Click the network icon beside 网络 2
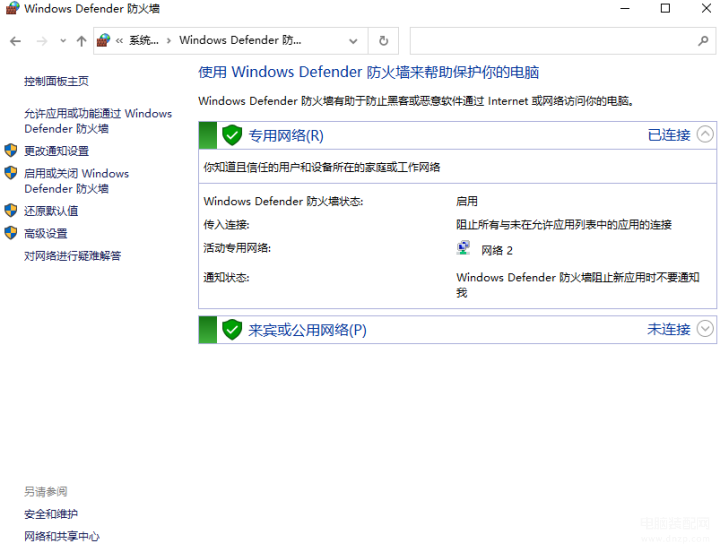 (x=464, y=248)
